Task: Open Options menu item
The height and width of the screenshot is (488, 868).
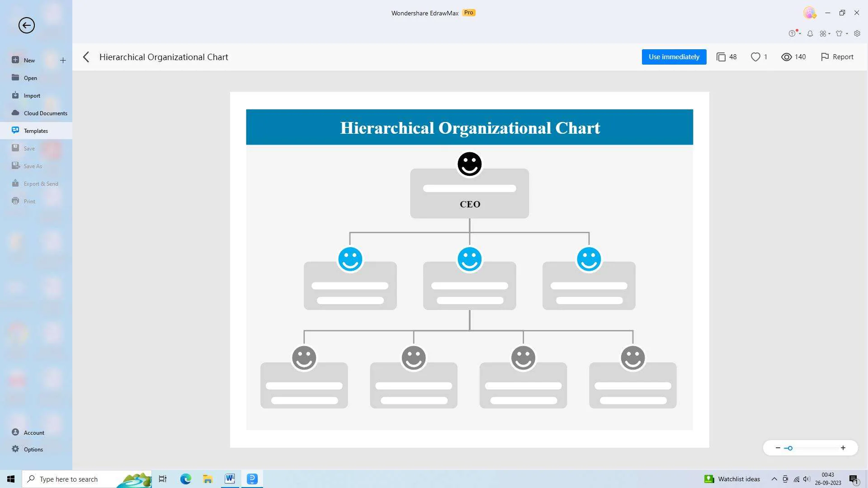Action: [33, 449]
